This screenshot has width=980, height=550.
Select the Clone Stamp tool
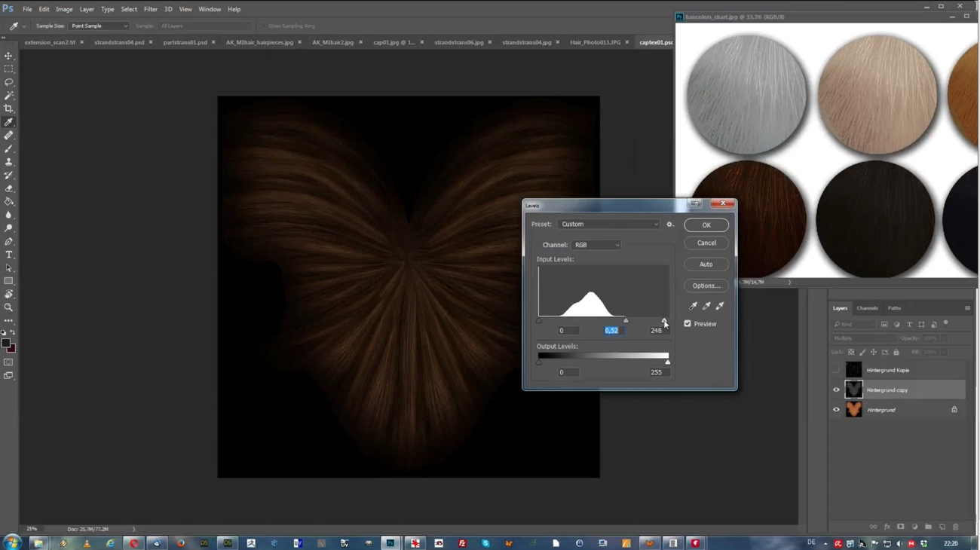(9, 162)
